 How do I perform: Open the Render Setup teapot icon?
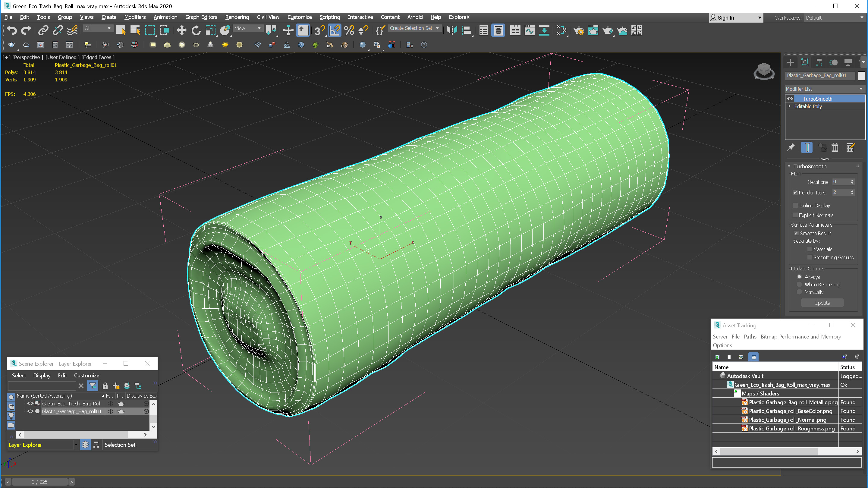coord(579,31)
